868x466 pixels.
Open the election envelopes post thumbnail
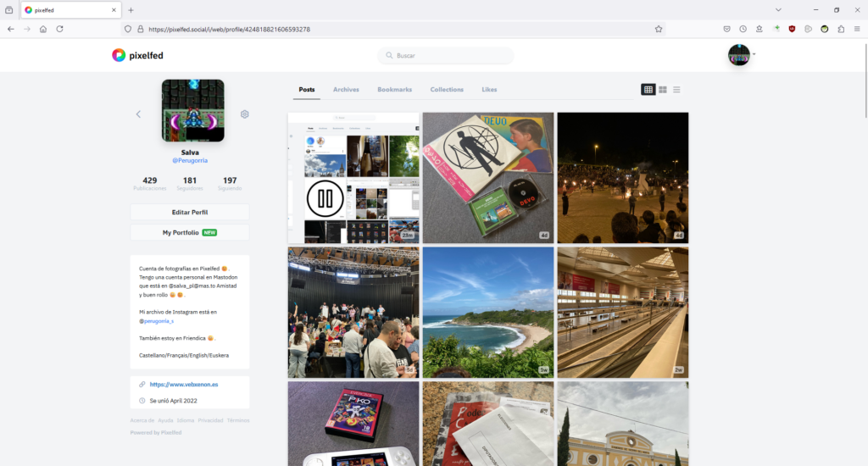coord(488,424)
